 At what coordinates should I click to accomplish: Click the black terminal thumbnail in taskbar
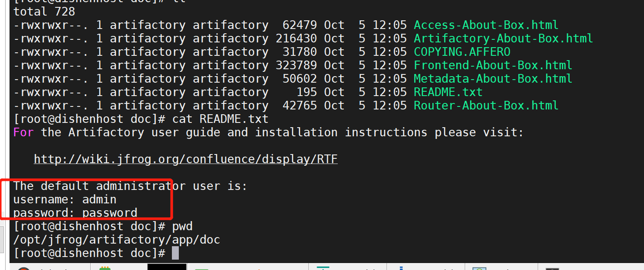(167, 267)
